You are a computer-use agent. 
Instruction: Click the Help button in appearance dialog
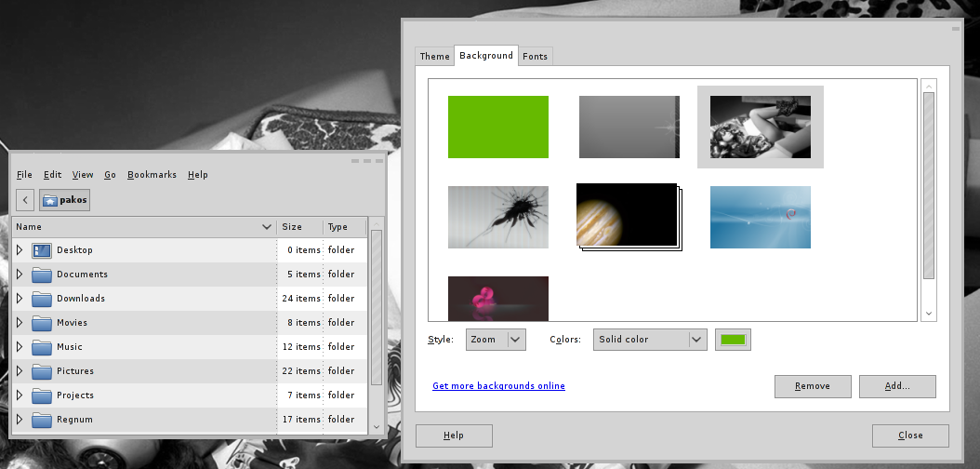454,435
